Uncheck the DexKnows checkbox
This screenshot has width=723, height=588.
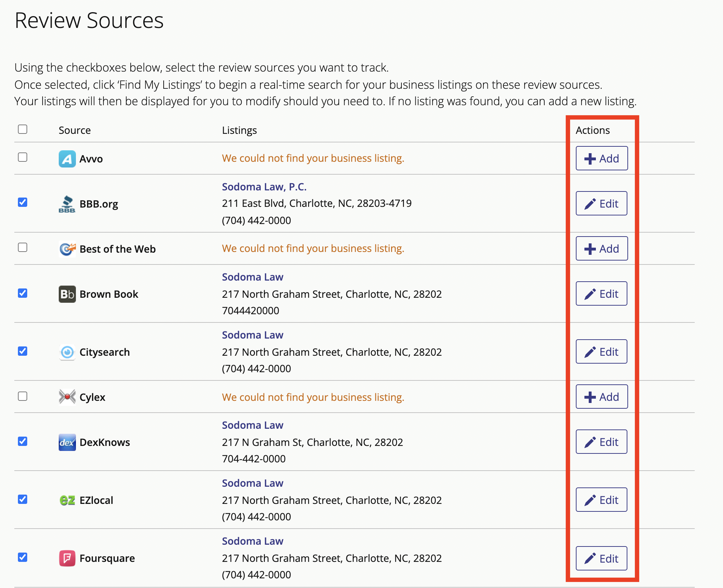click(23, 441)
